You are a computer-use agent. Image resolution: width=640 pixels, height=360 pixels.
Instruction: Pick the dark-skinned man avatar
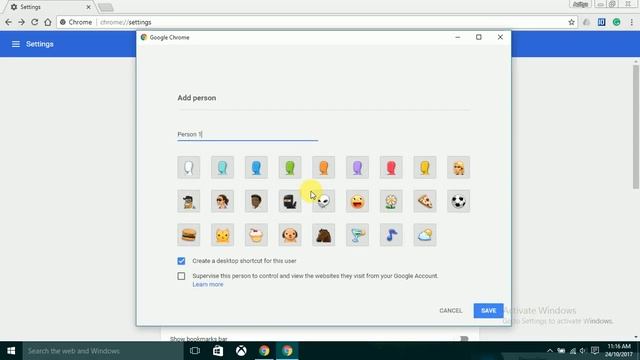click(256, 201)
